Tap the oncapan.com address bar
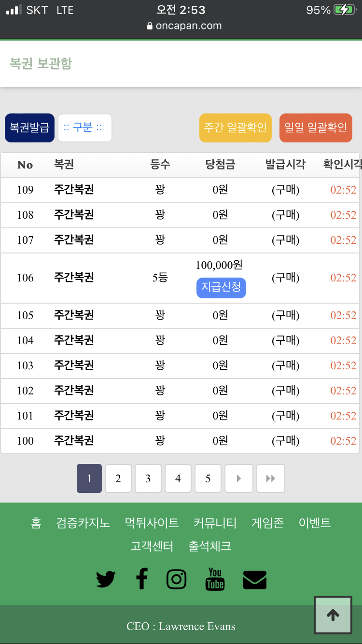362x644 pixels. point(184,26)
